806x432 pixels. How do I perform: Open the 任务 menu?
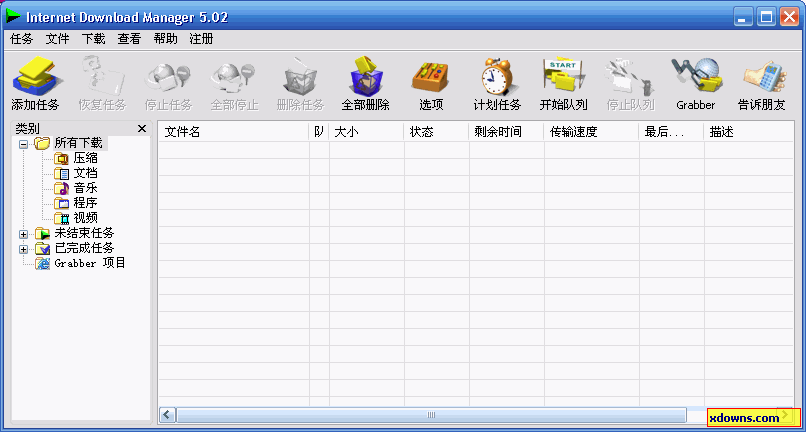(22, 39)
